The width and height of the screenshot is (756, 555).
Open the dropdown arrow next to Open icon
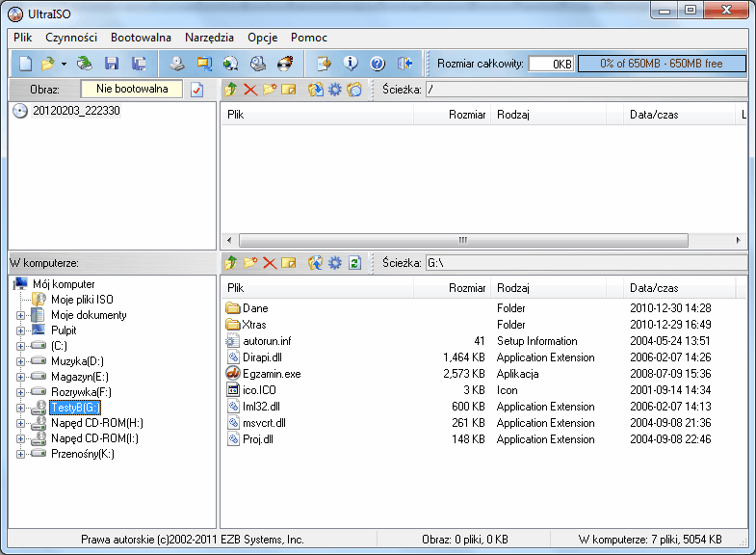64,64
